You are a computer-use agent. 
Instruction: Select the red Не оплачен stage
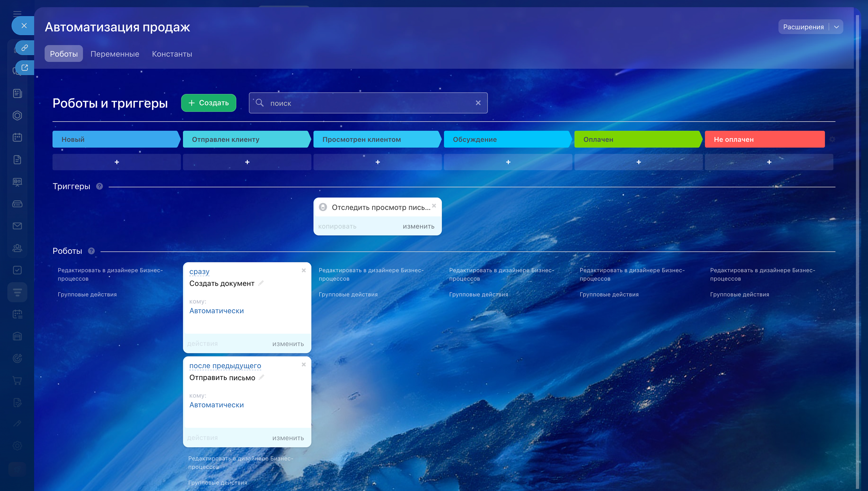tap(764, 139)
